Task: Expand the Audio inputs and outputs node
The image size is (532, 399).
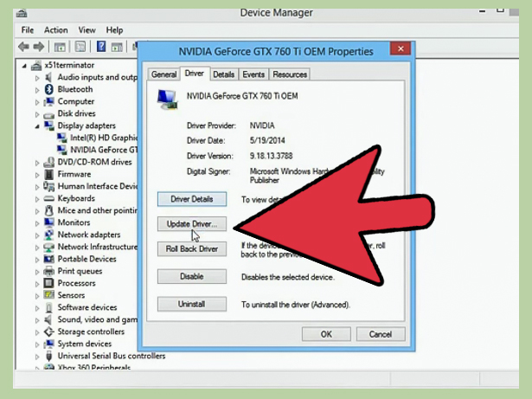Action: [x=37, y=78]
